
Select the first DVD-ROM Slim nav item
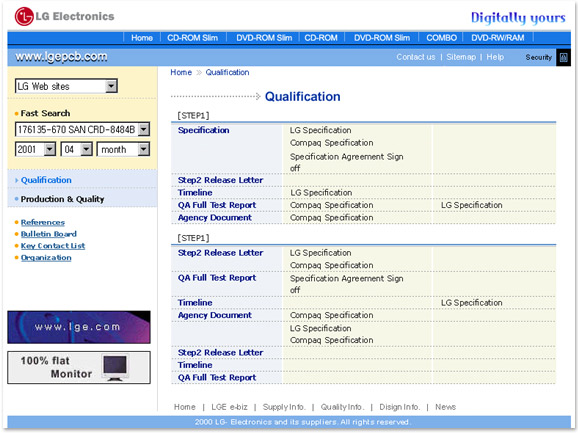tap(264, 38)
